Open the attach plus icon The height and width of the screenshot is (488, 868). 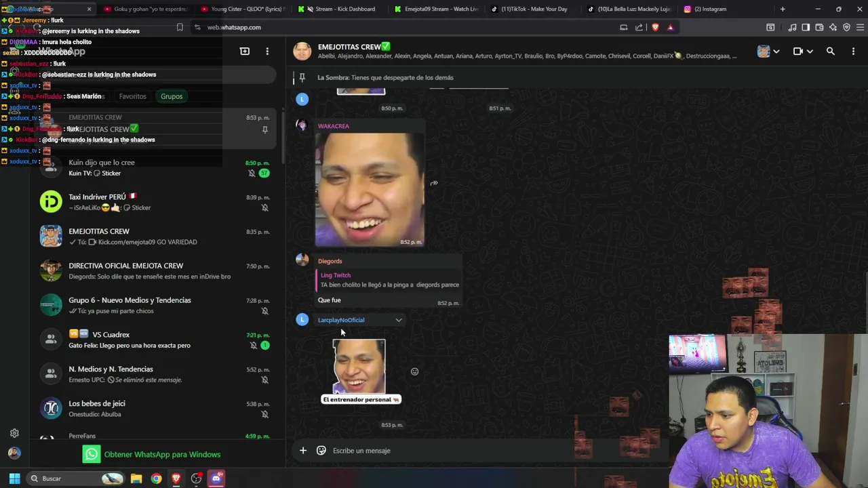pos(303,450)
